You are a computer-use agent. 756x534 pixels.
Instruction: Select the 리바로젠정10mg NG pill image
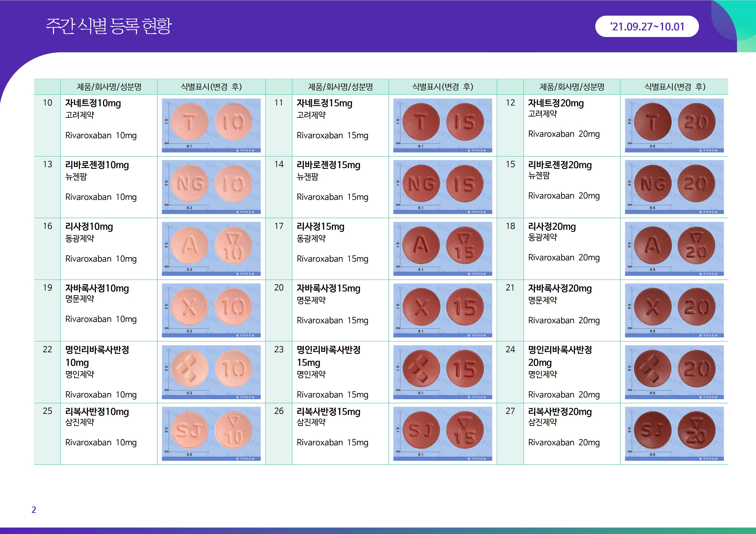[211, 187]
